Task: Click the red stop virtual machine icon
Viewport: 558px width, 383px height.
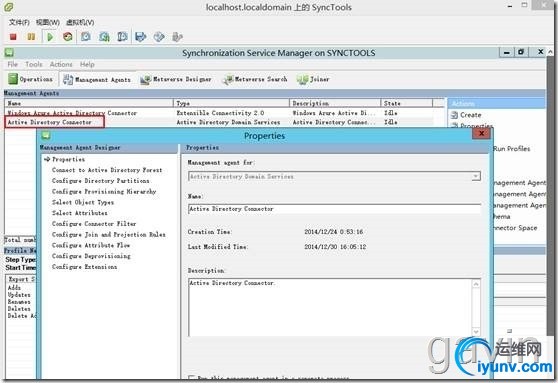Action: pos(13,37)
